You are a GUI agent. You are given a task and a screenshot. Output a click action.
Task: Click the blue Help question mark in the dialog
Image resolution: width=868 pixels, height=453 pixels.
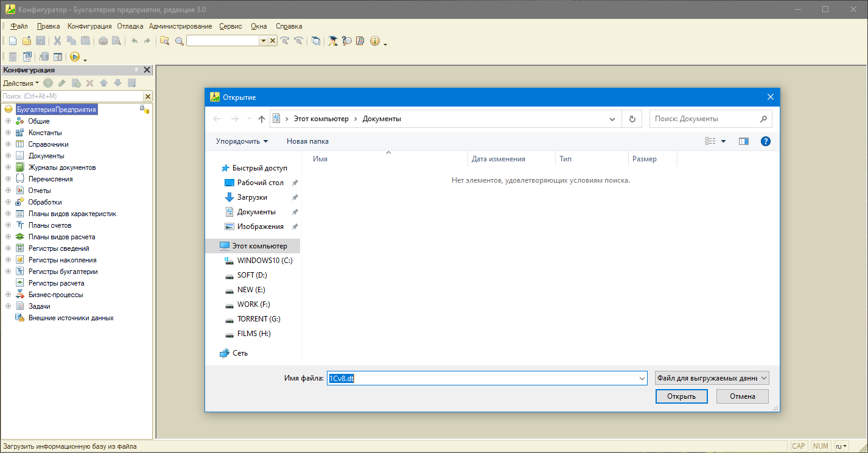tap(766, 141)
